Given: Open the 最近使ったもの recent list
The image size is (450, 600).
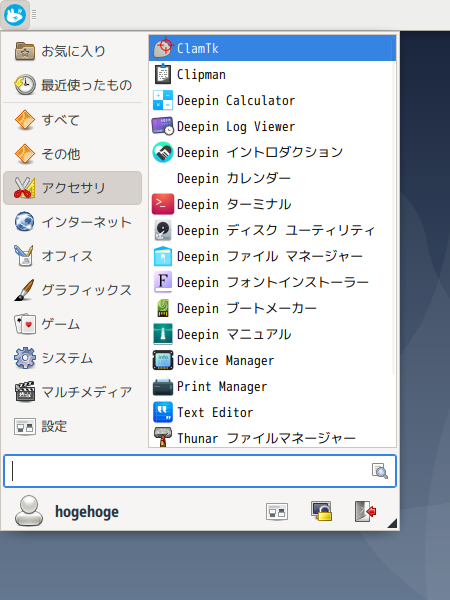Looking at the screenshot, I should 73,85.
